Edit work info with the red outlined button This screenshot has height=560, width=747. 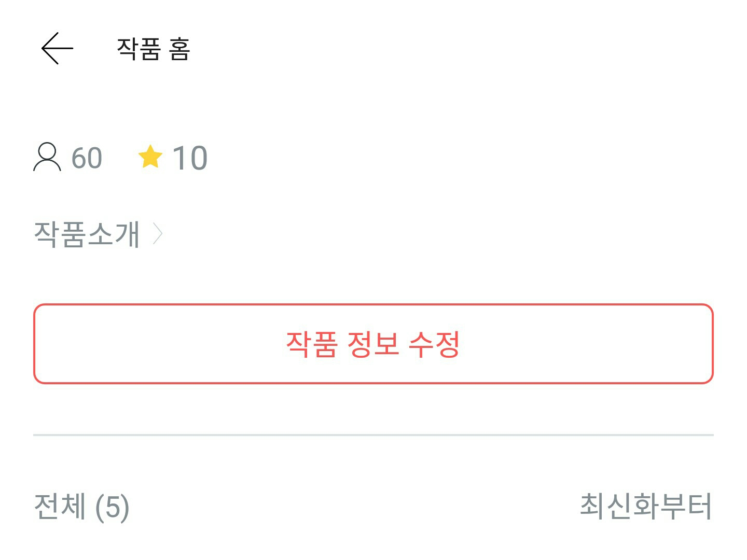374,344
